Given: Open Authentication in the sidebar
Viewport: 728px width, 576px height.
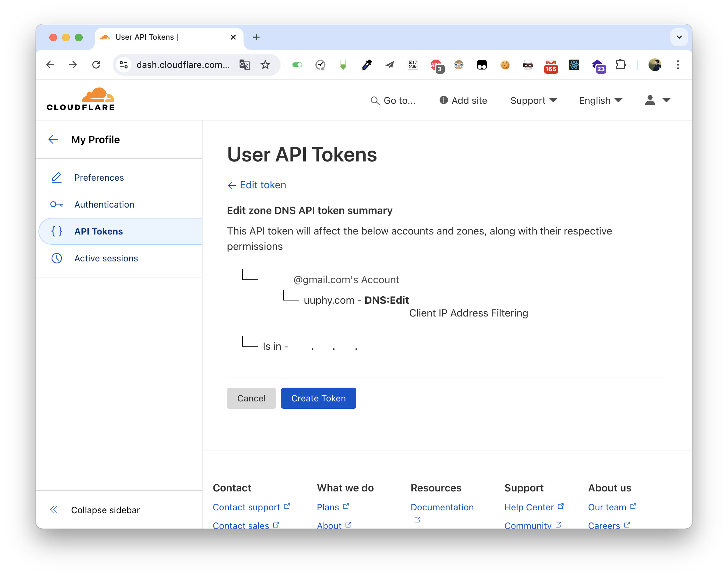Looking at the screenshot, I should (x=104, y=205).
